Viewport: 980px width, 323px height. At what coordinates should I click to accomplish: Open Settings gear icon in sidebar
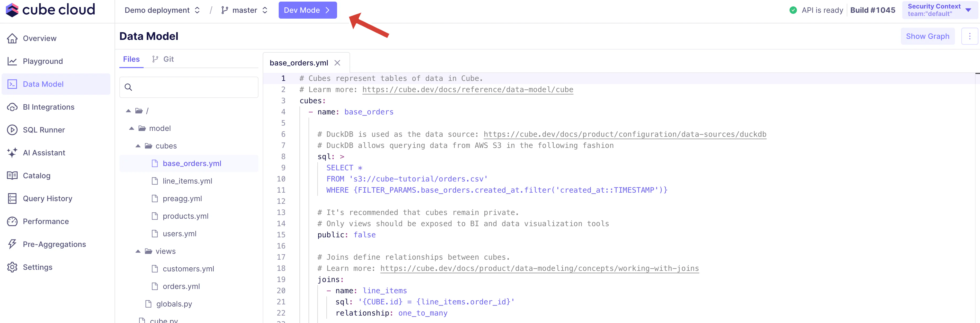(12, 267)
